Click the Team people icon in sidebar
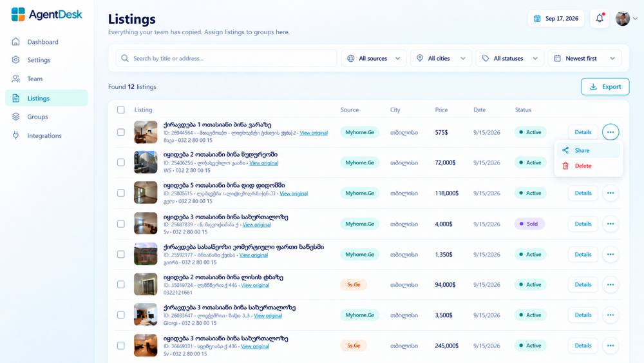This screenshot has height=363, width=644. tap(15, 79)
